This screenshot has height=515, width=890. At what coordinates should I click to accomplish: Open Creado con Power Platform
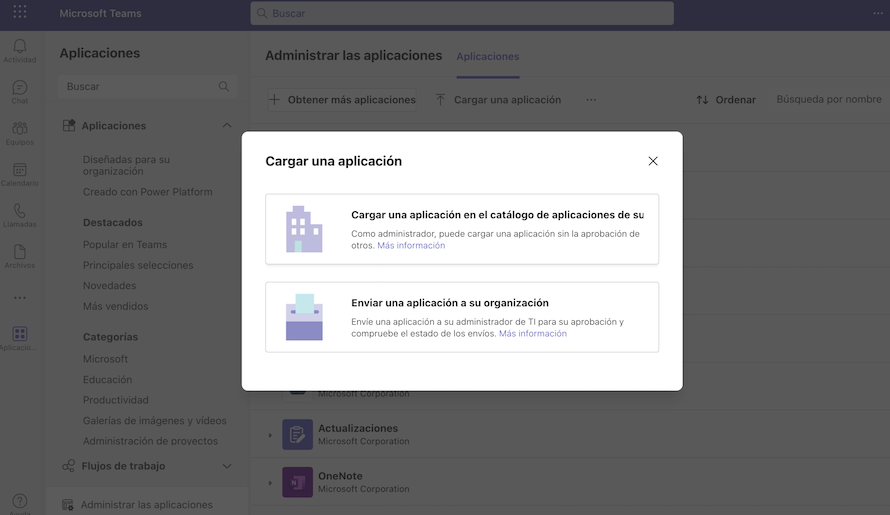pos(148,192)
